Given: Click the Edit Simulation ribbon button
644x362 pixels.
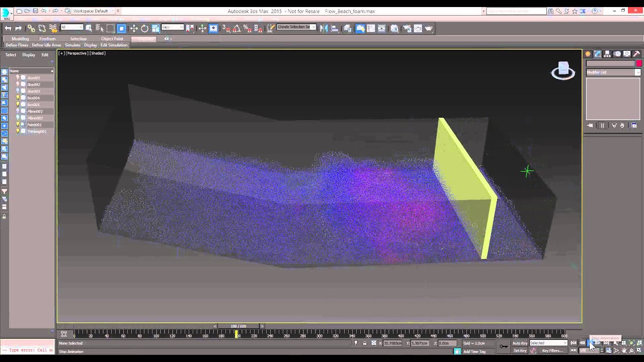Looking at the screenshot, I should pos(114,45).
